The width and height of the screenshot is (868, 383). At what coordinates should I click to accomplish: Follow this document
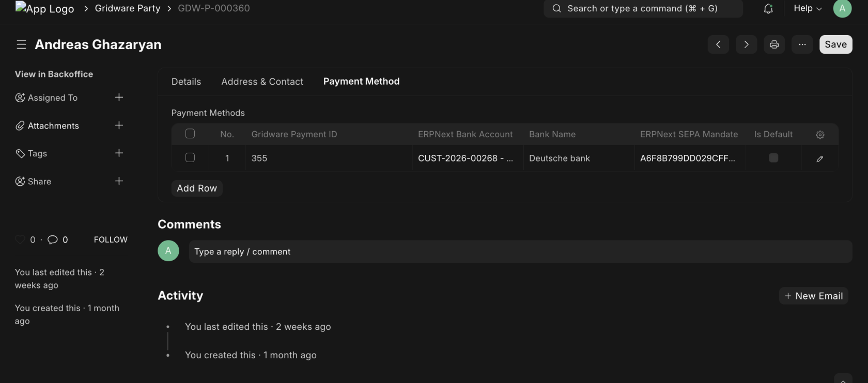coord(111,240)
